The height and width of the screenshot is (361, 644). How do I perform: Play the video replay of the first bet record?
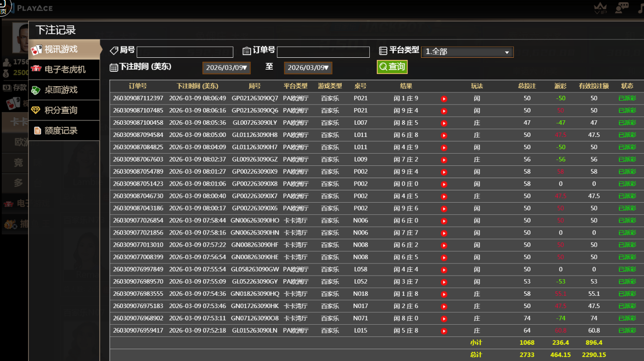click(444, 98)
